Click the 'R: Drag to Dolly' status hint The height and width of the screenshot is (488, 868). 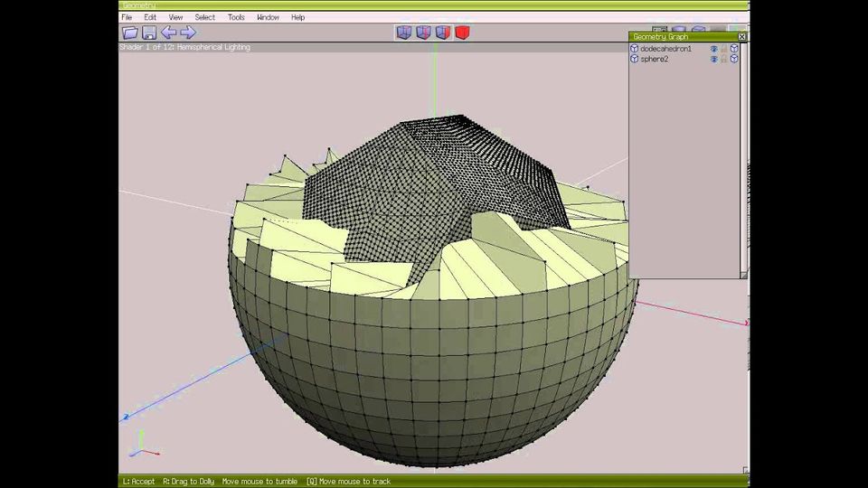click(188, 482)
